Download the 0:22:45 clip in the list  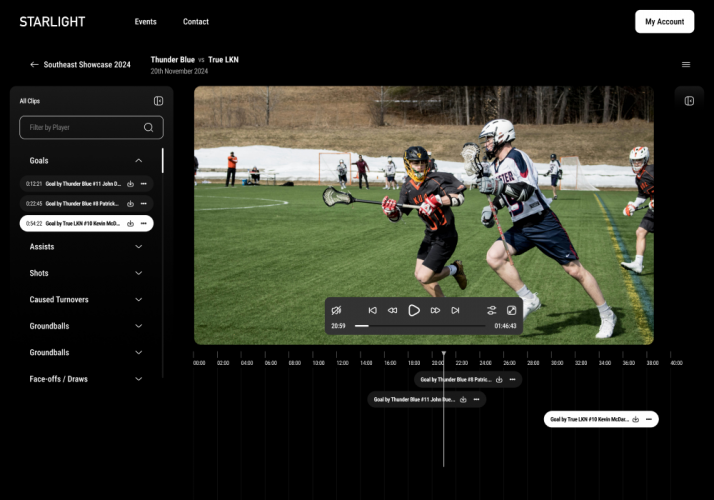pos(130,204)
